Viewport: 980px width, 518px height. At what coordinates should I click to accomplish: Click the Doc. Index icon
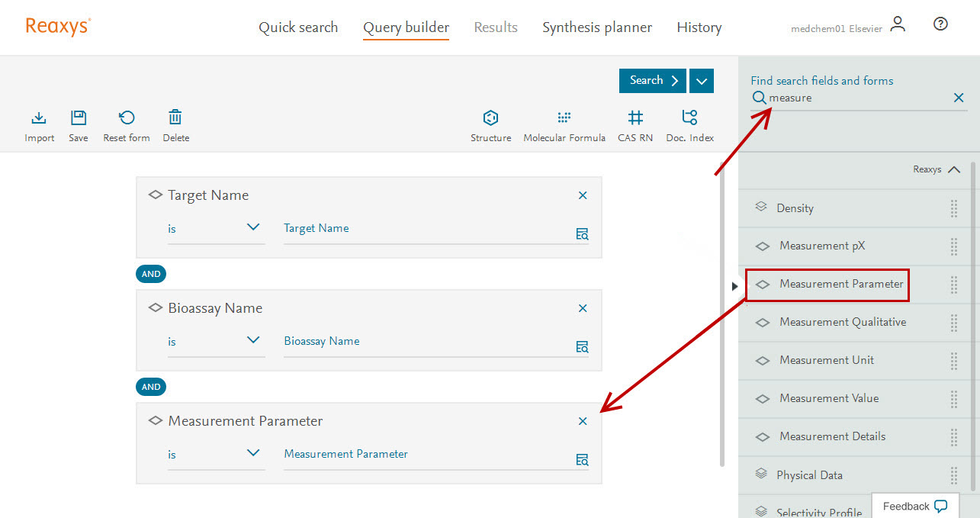point(689,118)
